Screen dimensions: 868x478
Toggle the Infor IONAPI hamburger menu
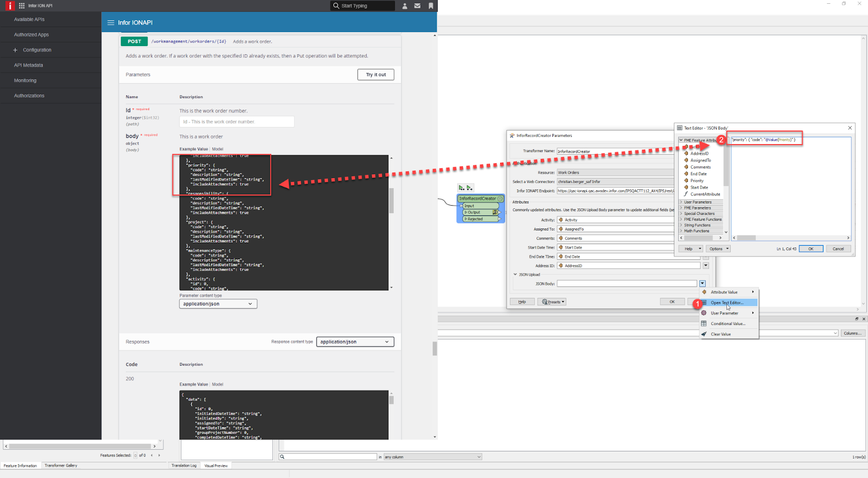111,23
